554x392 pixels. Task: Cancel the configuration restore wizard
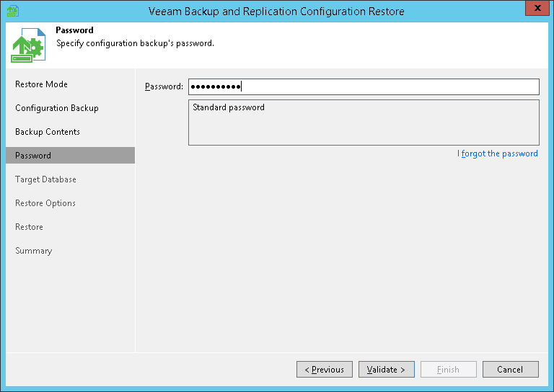510,370
